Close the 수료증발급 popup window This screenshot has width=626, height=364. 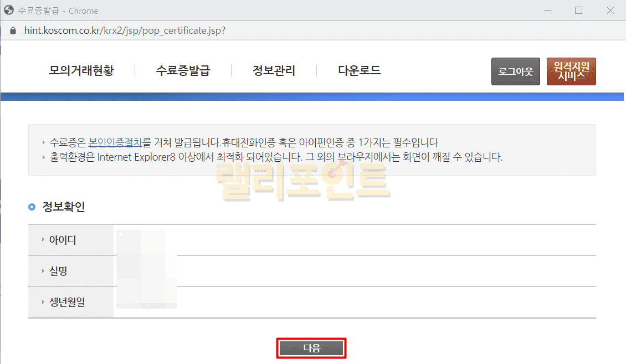coord(610,11)
